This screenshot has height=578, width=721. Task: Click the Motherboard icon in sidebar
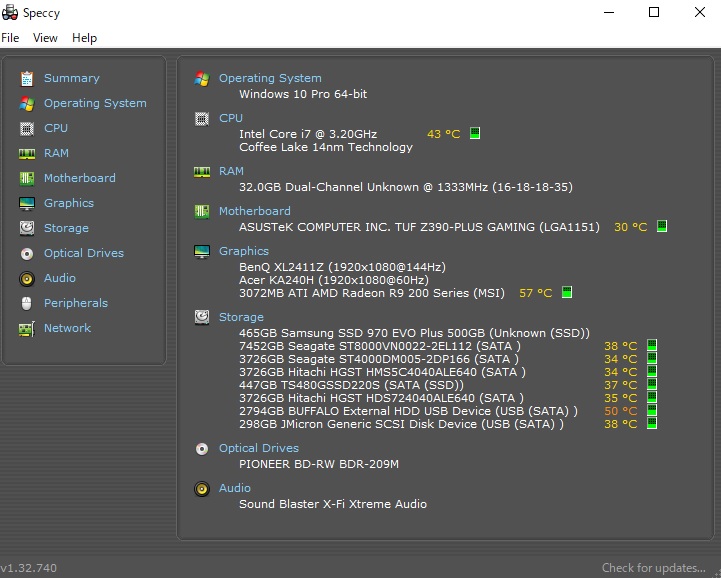[x=27, y=178]
